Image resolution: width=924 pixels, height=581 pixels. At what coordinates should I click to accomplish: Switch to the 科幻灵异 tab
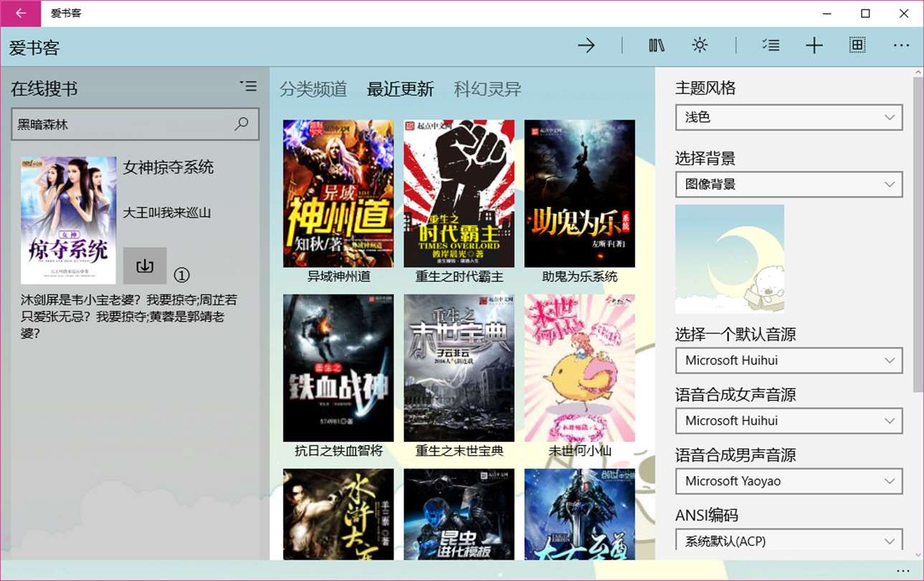coord(488,89)
